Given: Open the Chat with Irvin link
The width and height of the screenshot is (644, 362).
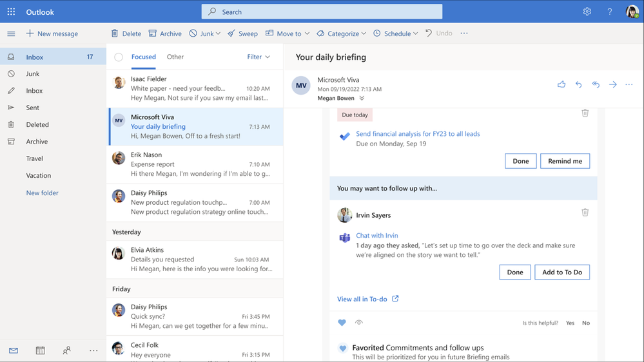Looking at the screenshot, I should coord(376,236).
